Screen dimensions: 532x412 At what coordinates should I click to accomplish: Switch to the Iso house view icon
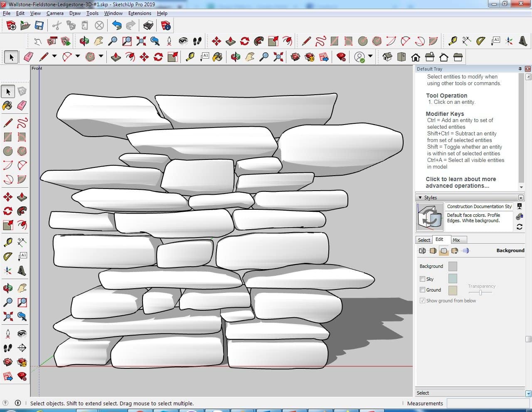click(x=387, y=57)
